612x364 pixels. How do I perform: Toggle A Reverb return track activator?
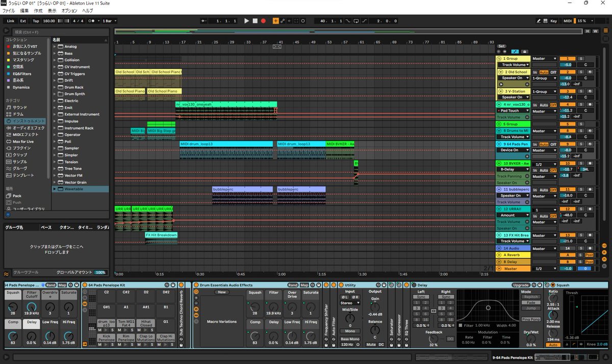pyautogui.click(x=567, y=255)
